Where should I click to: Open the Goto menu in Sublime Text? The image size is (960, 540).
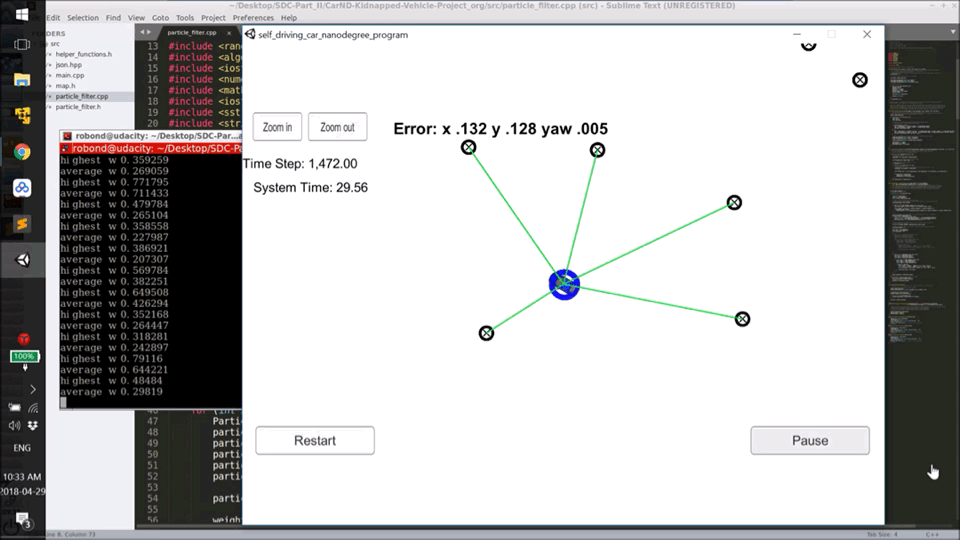pyautogui.click(x=160, y=18)
